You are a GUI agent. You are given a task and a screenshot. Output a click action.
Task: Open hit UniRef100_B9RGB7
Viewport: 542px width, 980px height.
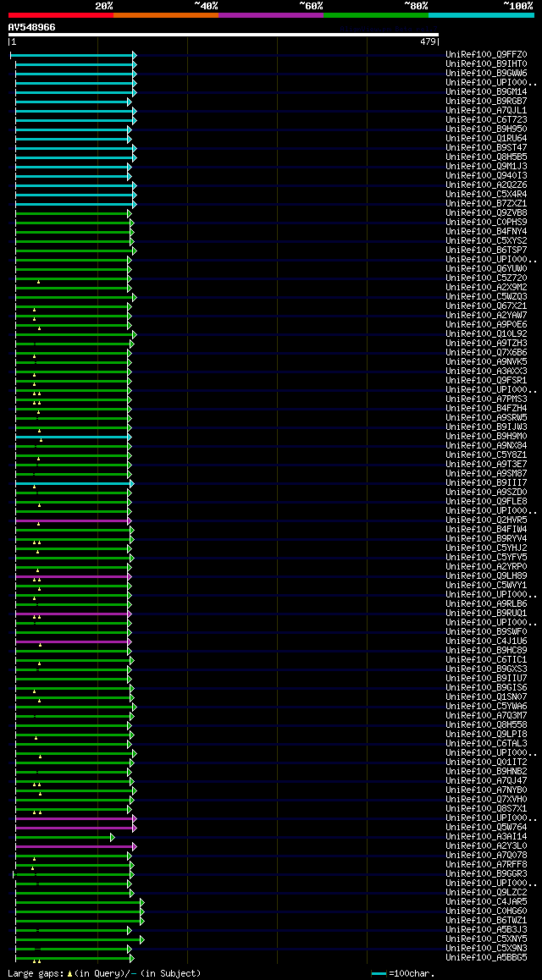coord(486,102)
